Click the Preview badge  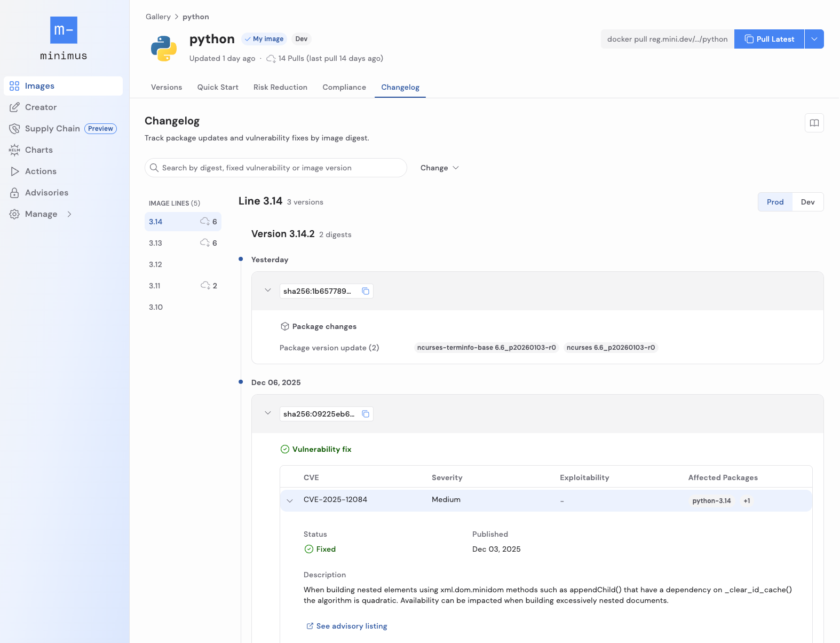pyautogui.click(x=100, y=129)
